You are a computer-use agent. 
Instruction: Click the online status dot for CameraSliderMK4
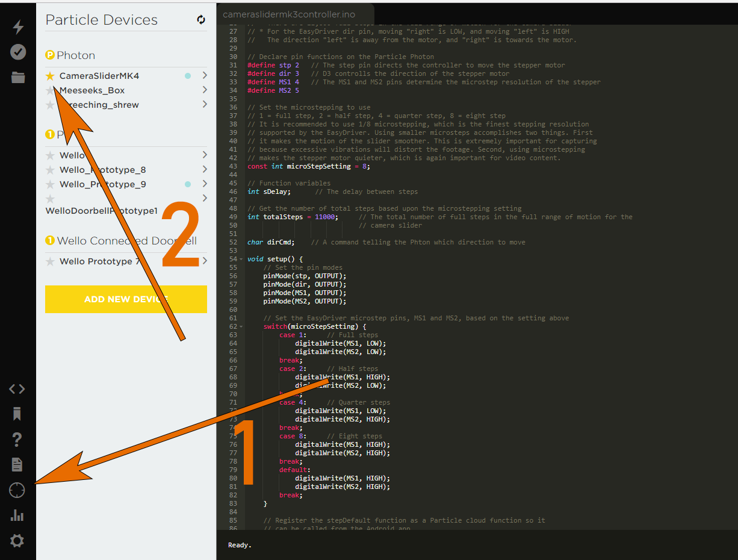tap(188, 76)
